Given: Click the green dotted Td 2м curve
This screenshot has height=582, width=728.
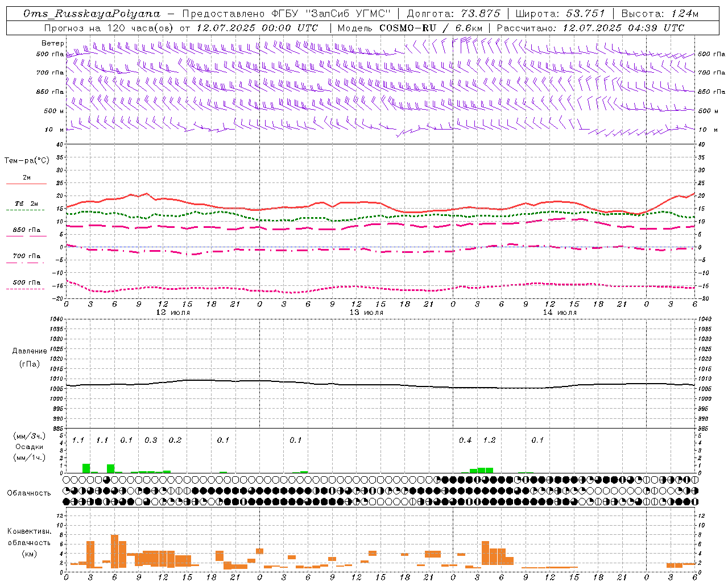Looking at the screenshot, I should [380, 216].
